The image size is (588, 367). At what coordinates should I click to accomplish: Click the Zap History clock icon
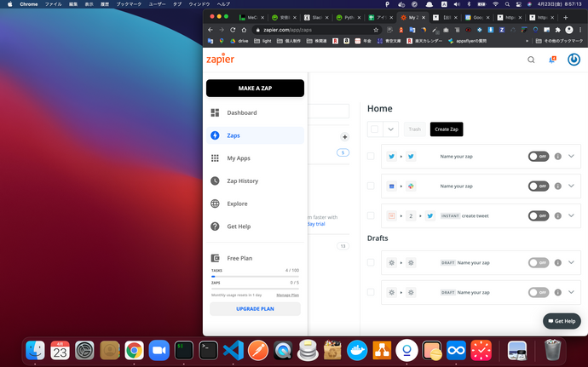(215, 181)
